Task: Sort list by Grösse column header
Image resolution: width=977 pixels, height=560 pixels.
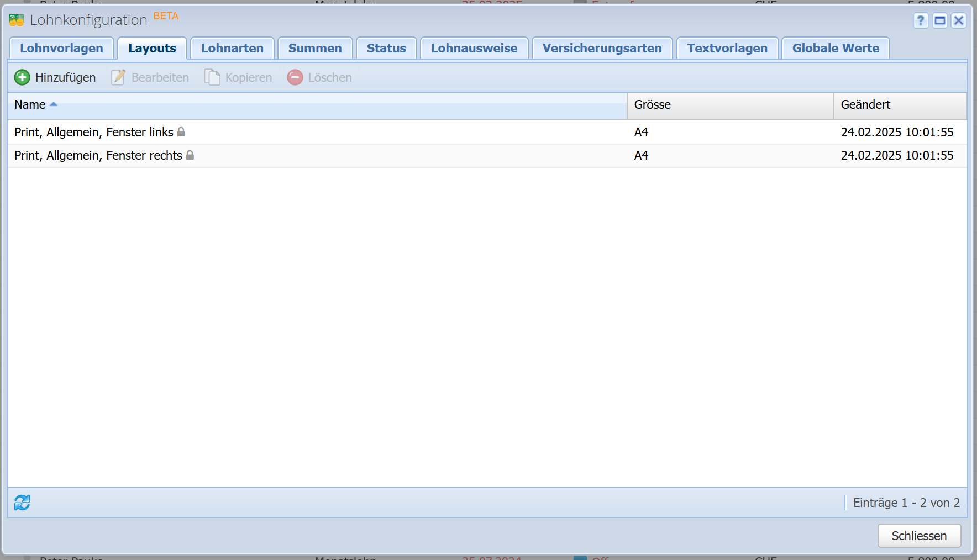Action: (652, 105)
